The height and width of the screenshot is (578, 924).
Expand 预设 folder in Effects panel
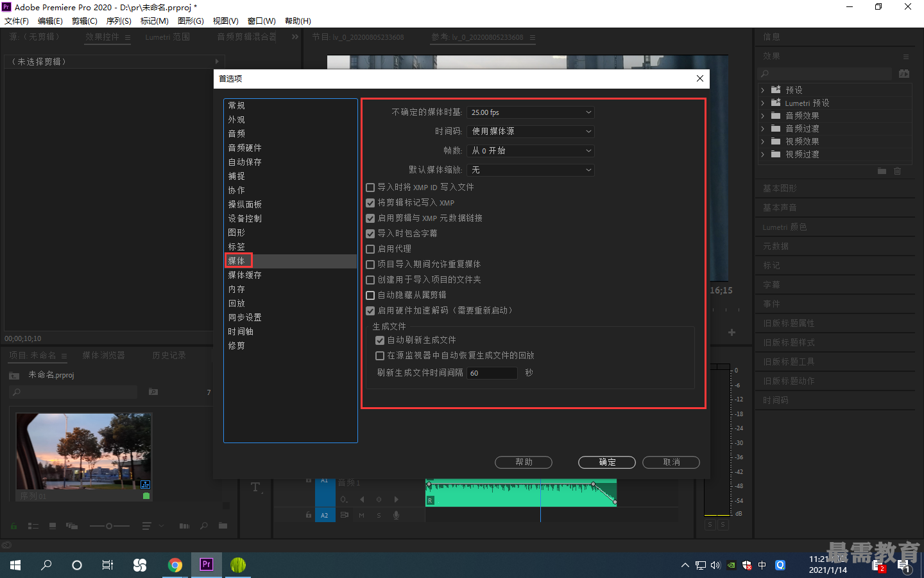[763, 90]
